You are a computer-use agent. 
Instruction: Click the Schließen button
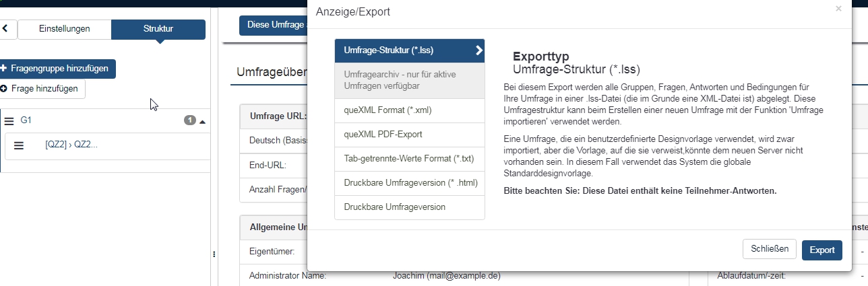click(769, 249)
